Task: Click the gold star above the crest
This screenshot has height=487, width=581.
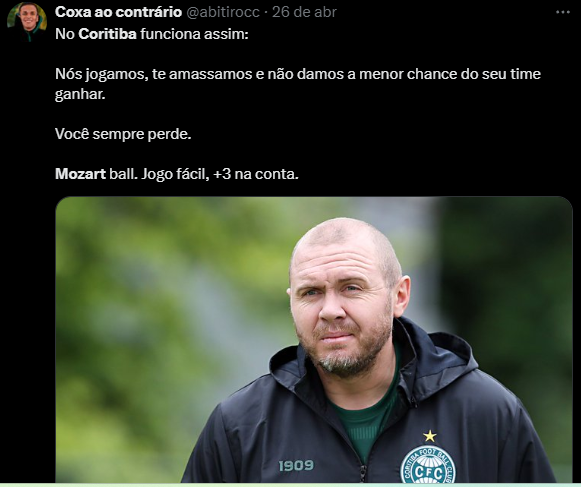Action: pyautogui.click(x=430, y=436)
